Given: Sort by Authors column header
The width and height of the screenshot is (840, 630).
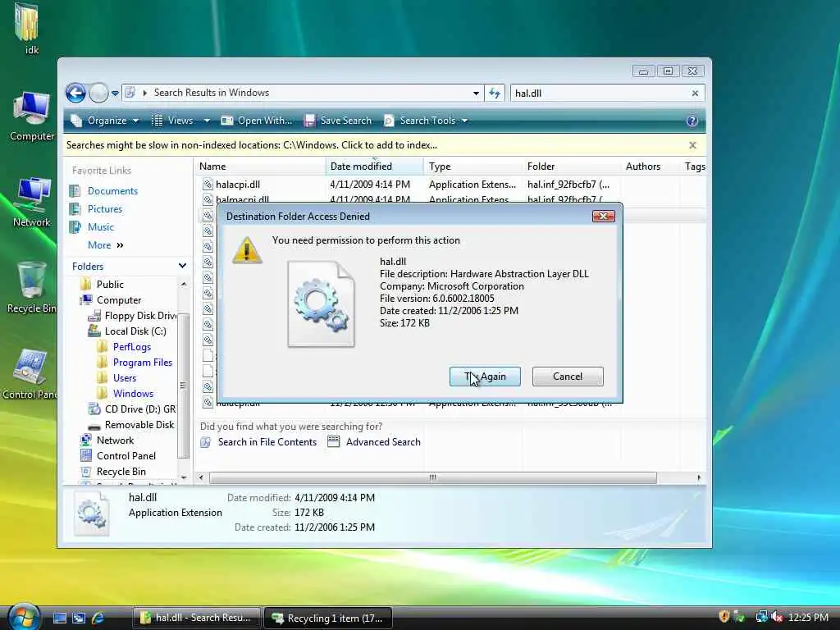Looking at the screenshot, I should tap(650, 167).
